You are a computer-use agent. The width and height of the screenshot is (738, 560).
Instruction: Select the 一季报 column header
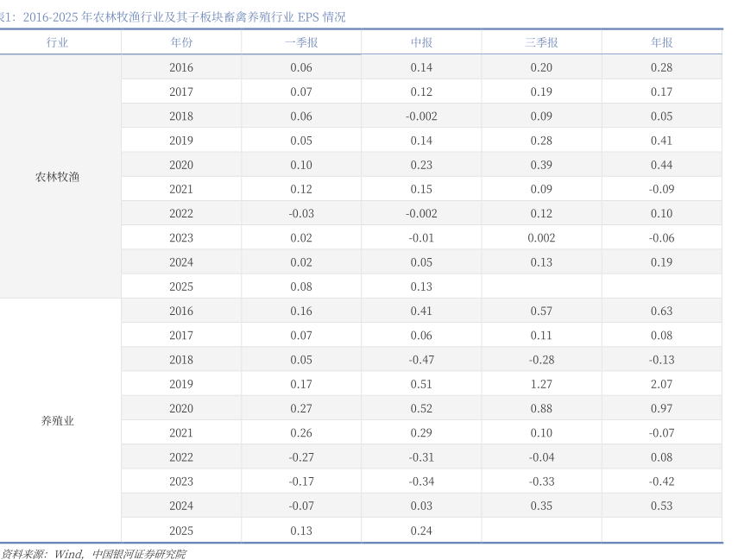point(301,42)
